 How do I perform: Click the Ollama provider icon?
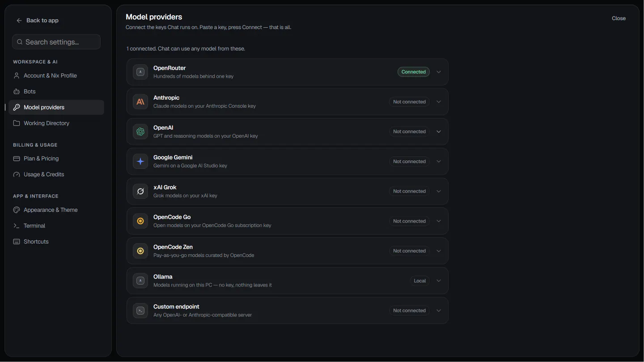click(140, 281)
